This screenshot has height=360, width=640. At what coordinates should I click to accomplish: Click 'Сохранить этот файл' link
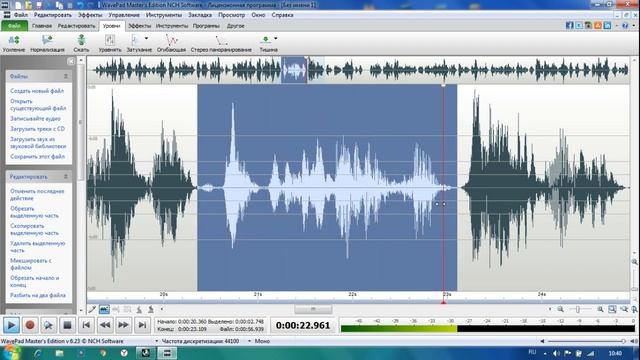coord(38,156)
